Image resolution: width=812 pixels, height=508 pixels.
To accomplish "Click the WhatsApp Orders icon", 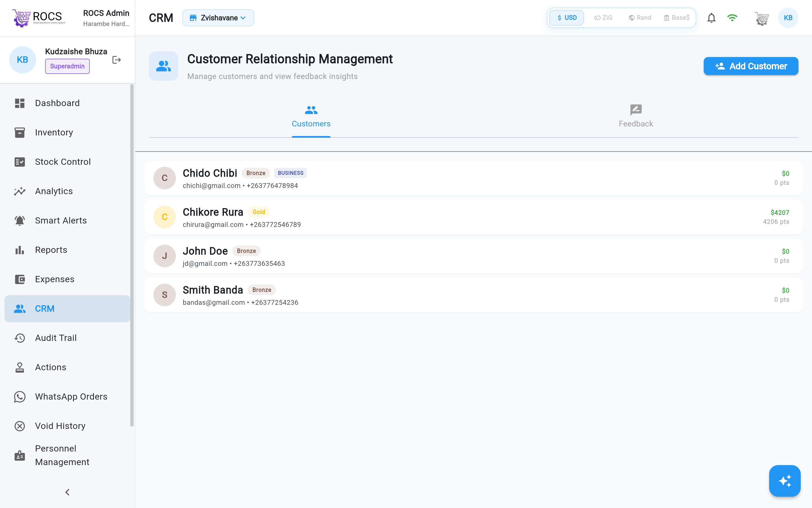I will pyautogui.click(x=20, y=397).
